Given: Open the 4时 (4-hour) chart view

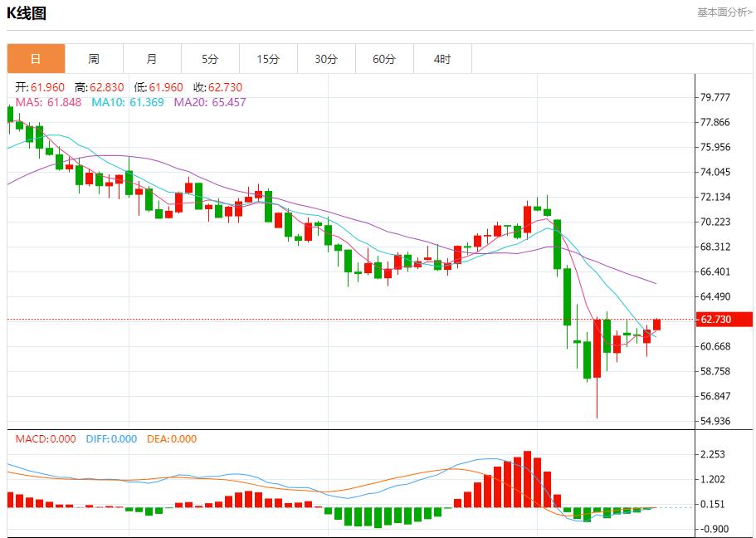Looking at the screenshot, I should pyautogui.click(x=443, y=58).
